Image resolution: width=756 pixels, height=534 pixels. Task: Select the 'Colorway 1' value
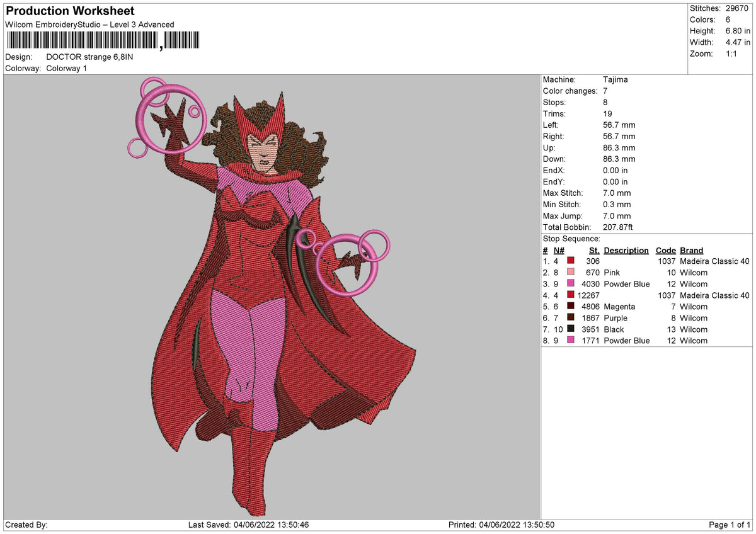pyautogui.click(x=67, y=68)
